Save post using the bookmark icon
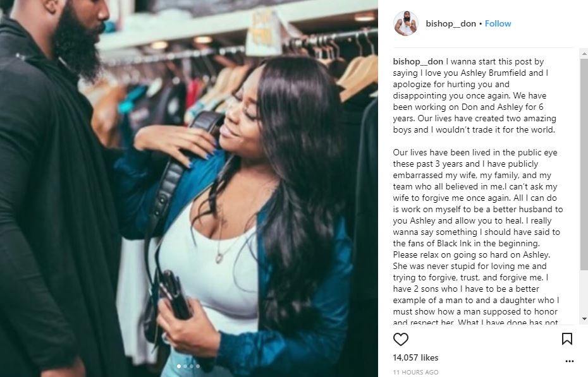This screenshot has width=588, height=377. pyautogui.click(x=567, y=339)
